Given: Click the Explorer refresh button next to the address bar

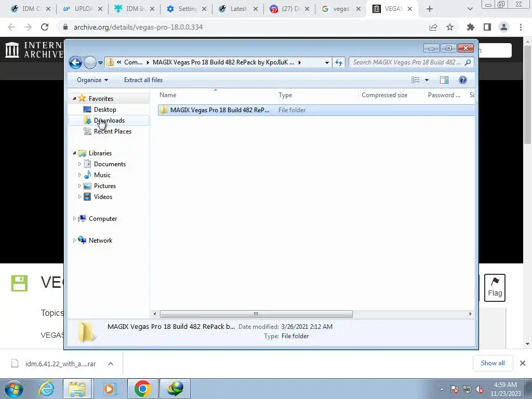Looking at the screenshot, I should point(339,62).
